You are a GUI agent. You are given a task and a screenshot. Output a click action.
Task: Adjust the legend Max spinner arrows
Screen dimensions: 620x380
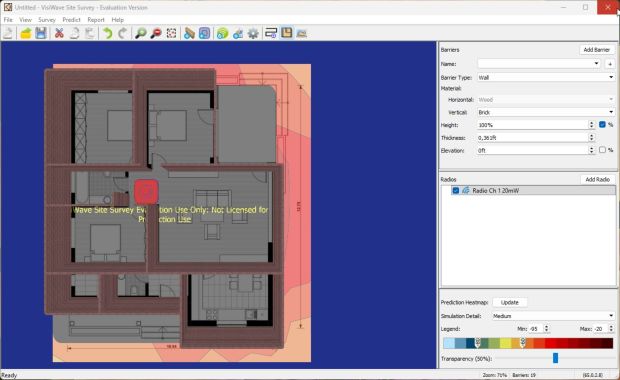click(x=611, y=329)
